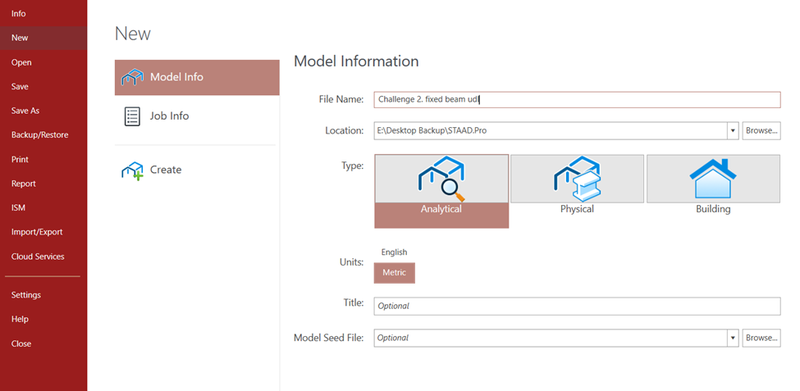Choose the Analytical model type icon
Screen dimensions: 800x391
[x=441, y=179]
